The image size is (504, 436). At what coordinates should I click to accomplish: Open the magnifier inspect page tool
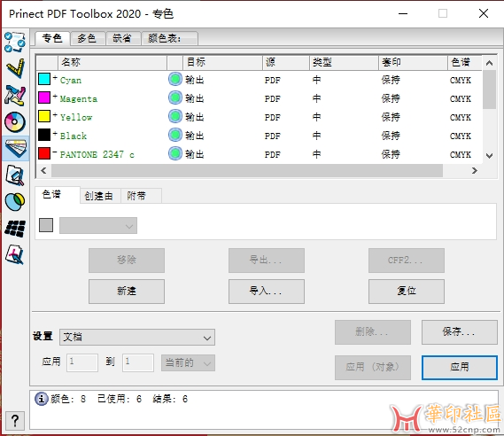[15, 175]
